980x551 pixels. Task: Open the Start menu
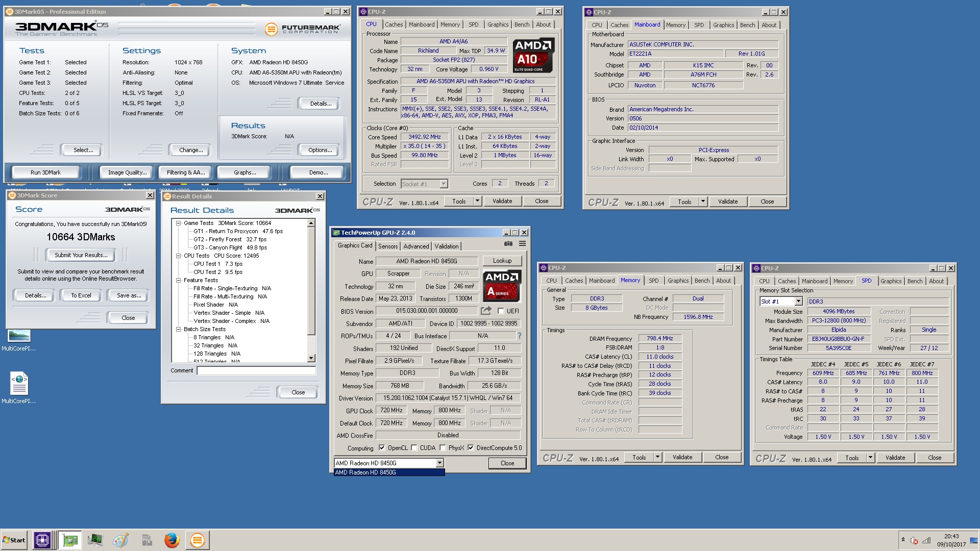click(14, 540)
